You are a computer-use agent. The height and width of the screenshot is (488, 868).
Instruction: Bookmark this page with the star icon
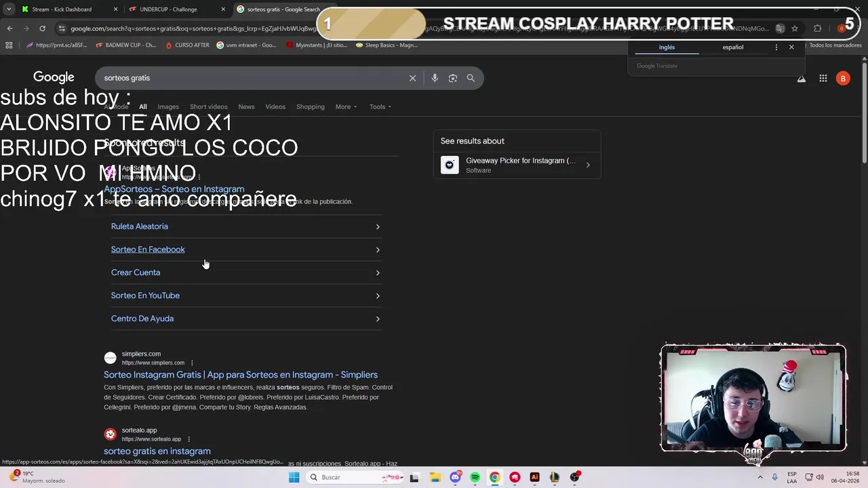[795, 28]
